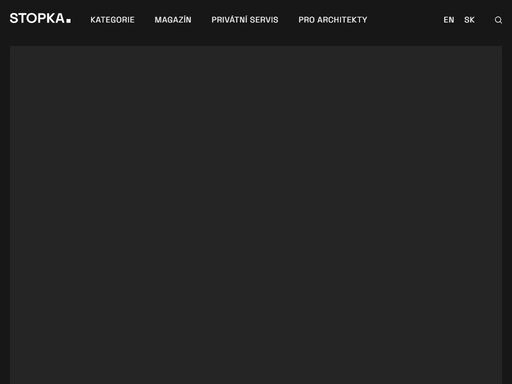
Task: Click the STOPKA logo to go home
Action: click(x=40, y=18)
